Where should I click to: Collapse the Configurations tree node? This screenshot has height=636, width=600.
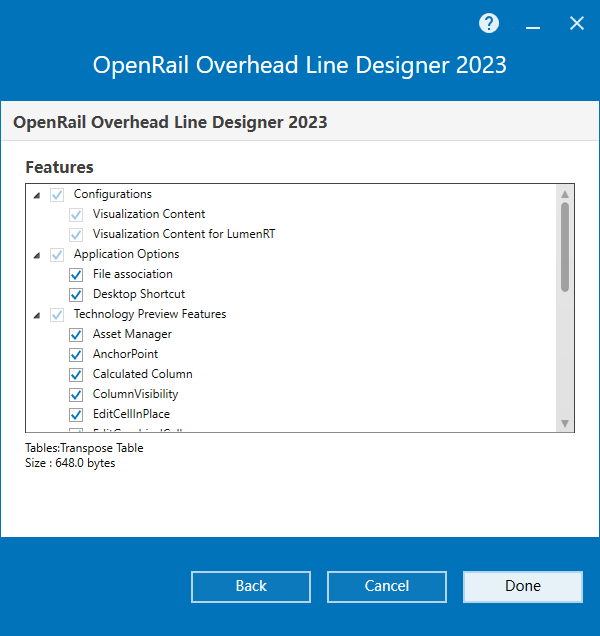(37, 196)
